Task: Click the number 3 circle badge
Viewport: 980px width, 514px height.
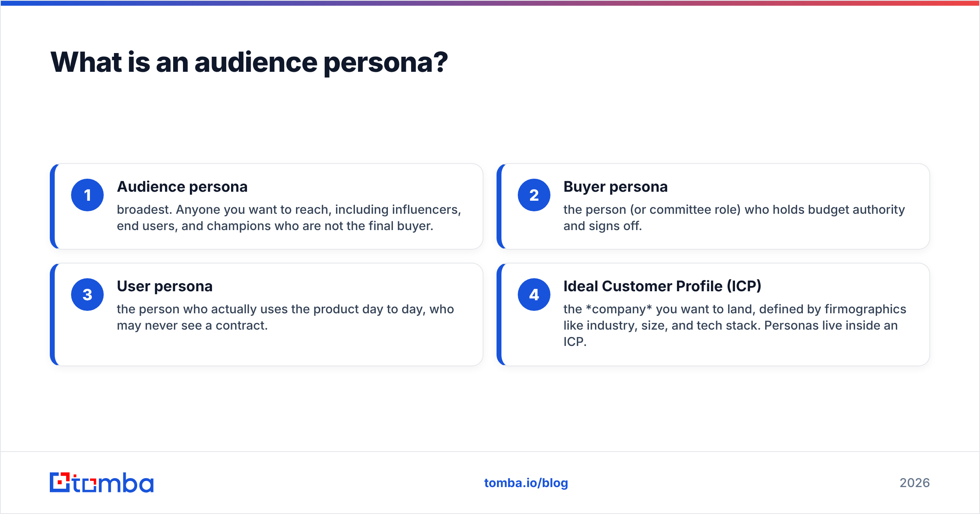Action: coord(87,295)
